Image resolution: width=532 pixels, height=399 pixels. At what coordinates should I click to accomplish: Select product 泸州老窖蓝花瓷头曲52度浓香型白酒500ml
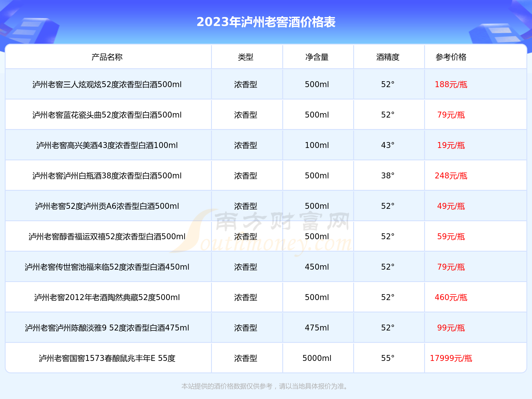pos(107,115)
